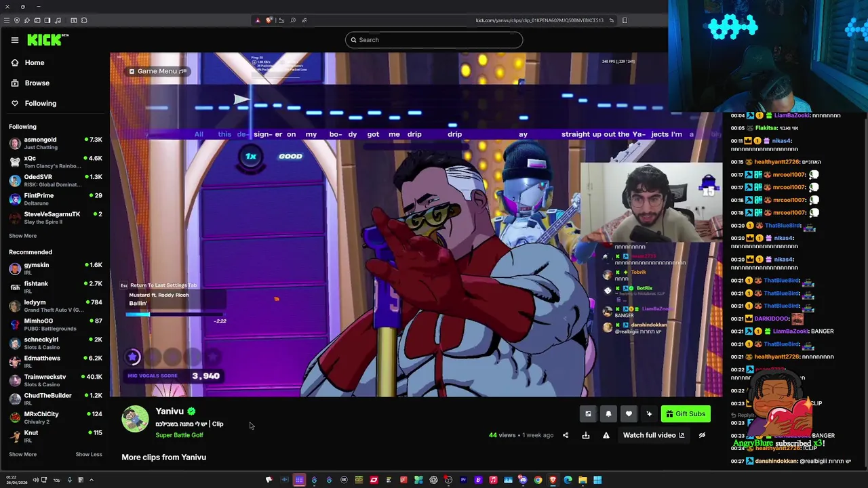Download the clip with the download icon
Image resolution: width=868 pixels, height=488 pixels.
586,435
